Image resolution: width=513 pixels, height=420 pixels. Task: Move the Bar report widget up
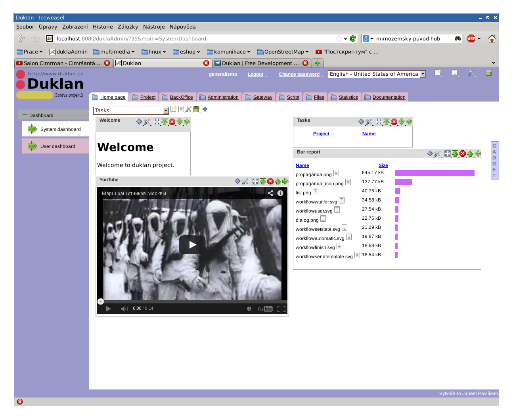click(470, 153)
